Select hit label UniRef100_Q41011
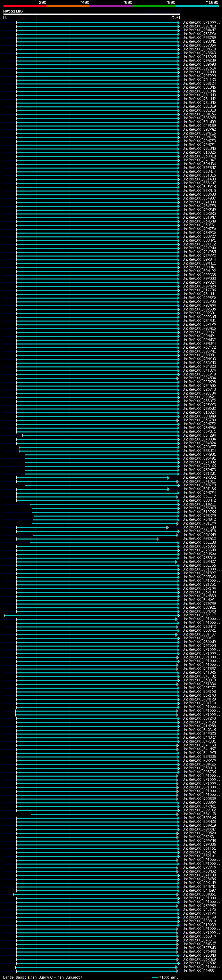This screenshot has width=222, height=980. (x=199, y=481)
